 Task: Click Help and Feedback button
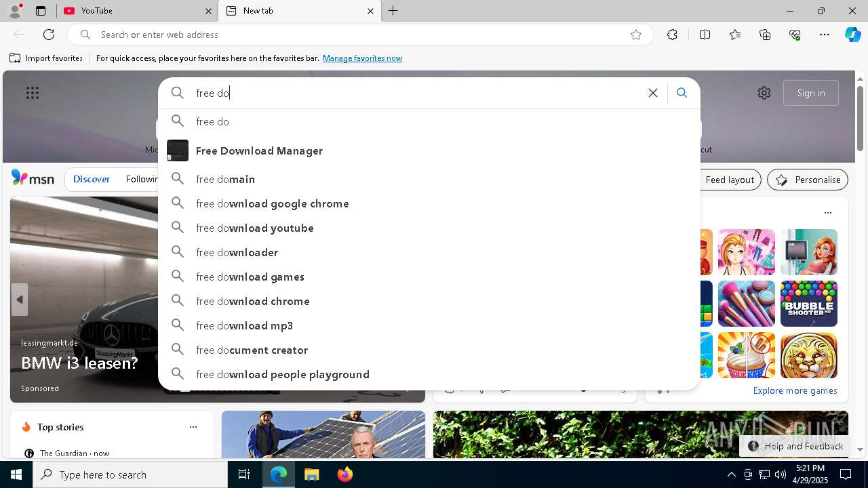tap(796, 446)
